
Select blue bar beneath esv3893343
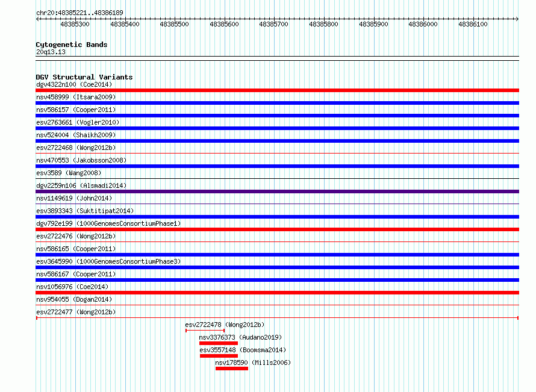pos(277,217)
